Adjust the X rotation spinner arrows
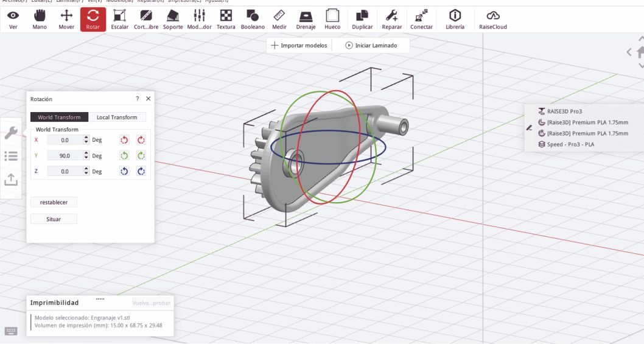The image size is (644, 344). 86,140
